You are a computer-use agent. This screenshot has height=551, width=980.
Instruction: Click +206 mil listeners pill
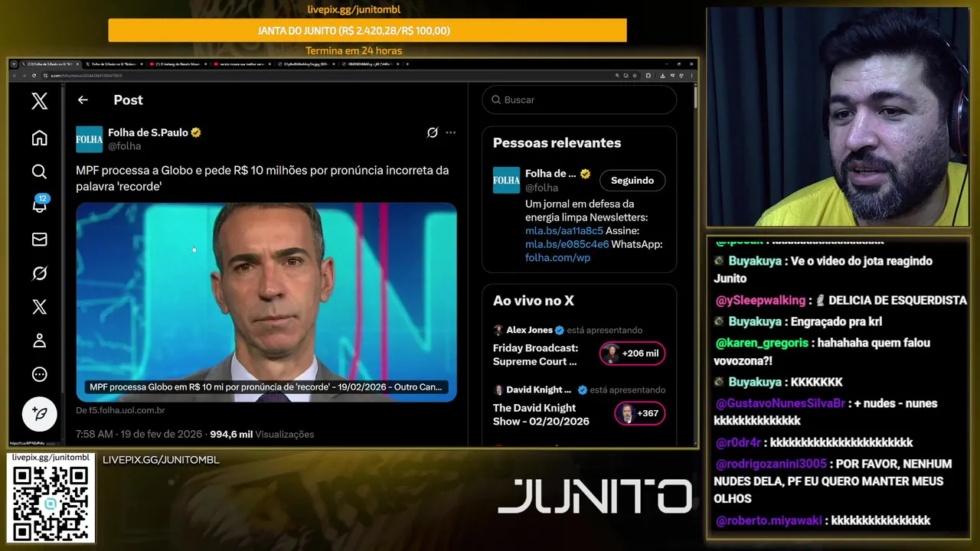pos(632,354)
